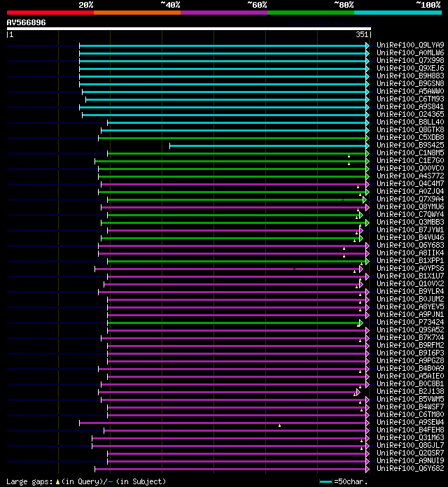This screenshot has height=487, width=448.
Task: Select UniRef100_B9RFM2 label
Action: [410, 345]
